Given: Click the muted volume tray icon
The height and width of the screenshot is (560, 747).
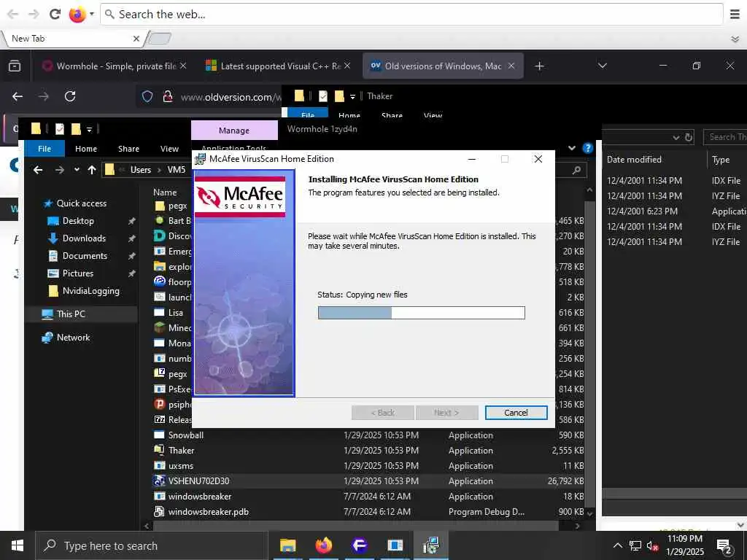Looking at the screenshot, I should (x=652, y=545).
